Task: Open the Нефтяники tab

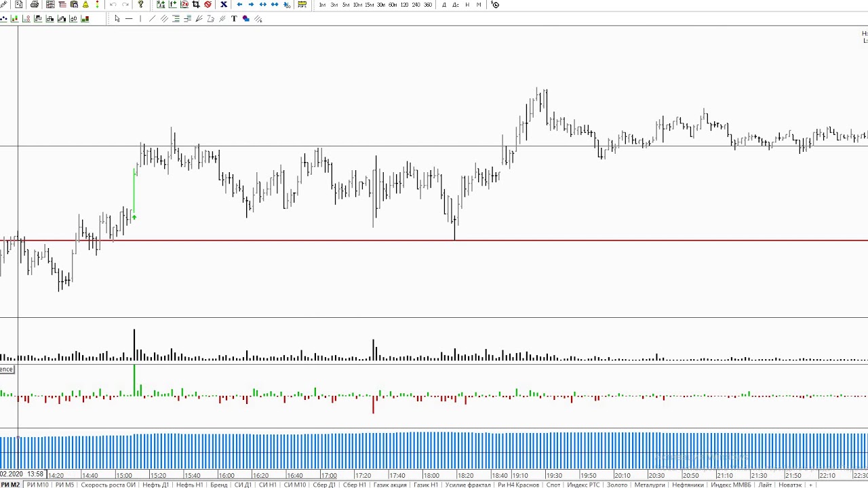Action: [688, 485]
